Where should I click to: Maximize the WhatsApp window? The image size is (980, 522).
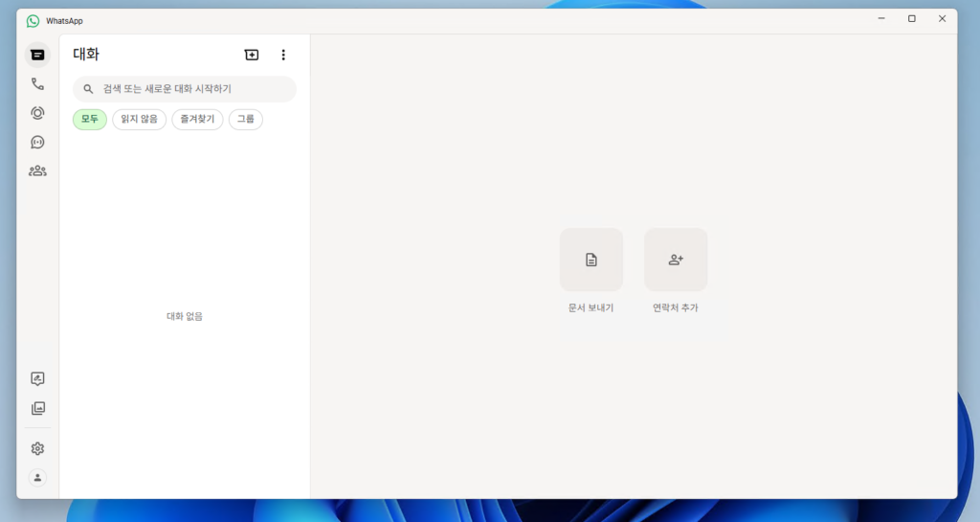point(911,19)
